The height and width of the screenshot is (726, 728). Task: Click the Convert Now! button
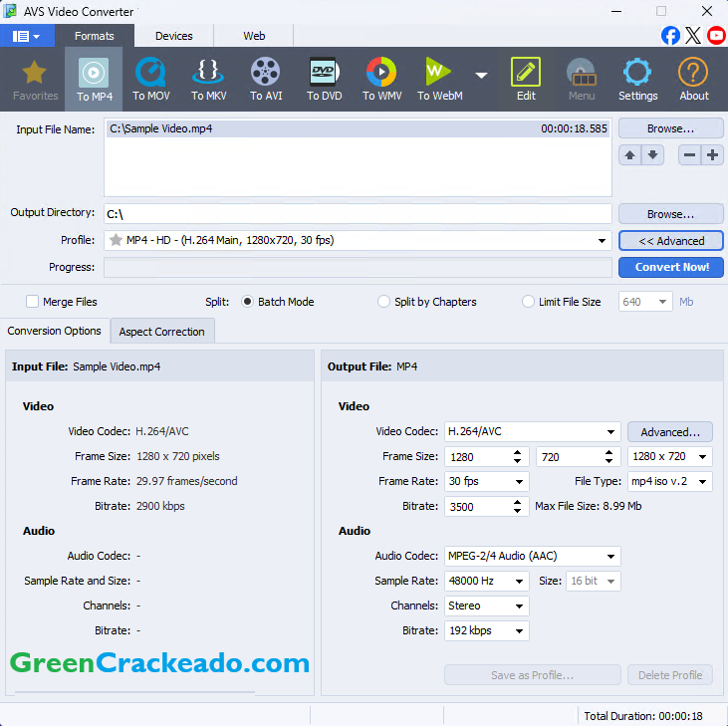pos(671,267)
